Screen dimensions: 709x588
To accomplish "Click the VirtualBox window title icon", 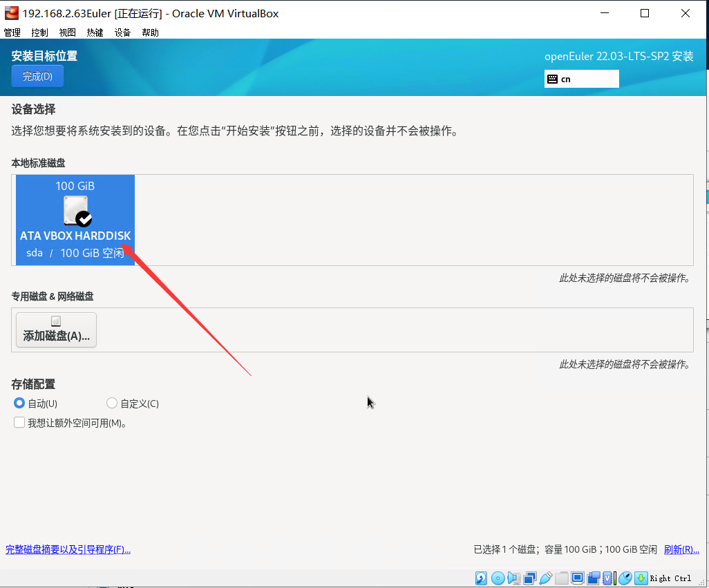I will [x=11, y=13].
